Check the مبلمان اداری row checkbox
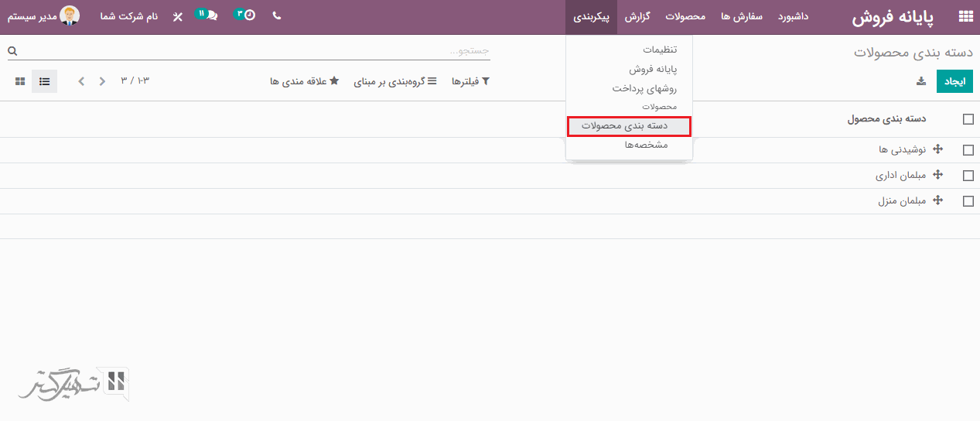Viewport: 980px width, 421px height. (968, 176)
